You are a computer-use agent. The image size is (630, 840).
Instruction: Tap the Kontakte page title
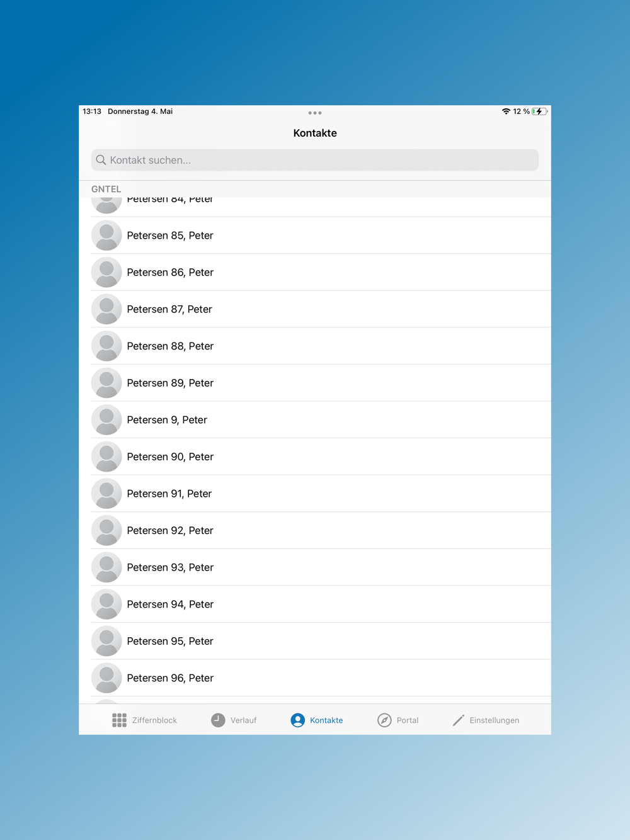coord(315,133)
